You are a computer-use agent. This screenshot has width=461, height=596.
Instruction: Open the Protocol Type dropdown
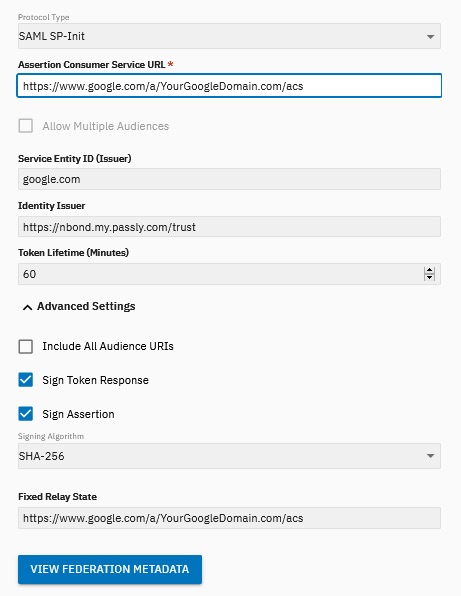click(229, 36)
